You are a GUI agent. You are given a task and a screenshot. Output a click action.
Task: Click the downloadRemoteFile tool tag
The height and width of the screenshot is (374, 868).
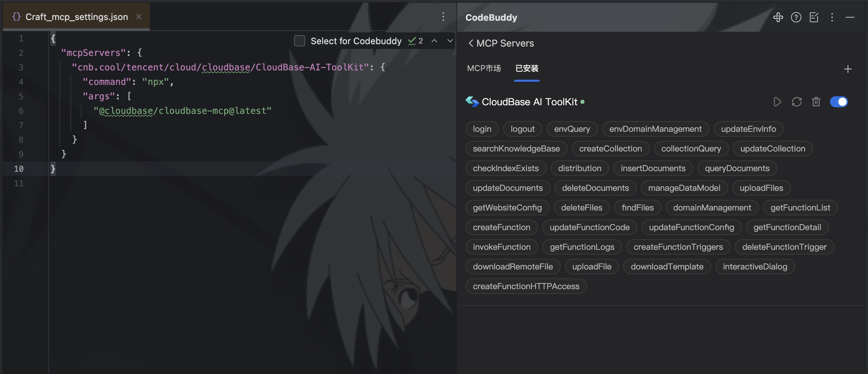513,267
